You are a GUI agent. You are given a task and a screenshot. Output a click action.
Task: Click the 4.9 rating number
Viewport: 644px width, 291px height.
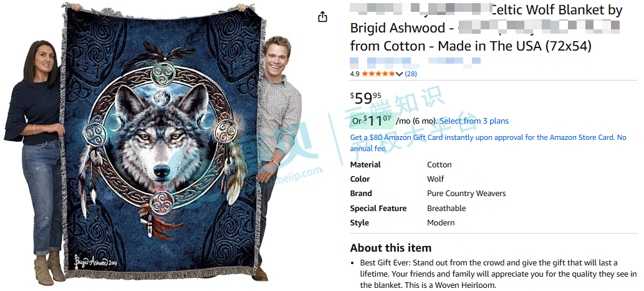(x=355, y=74)
